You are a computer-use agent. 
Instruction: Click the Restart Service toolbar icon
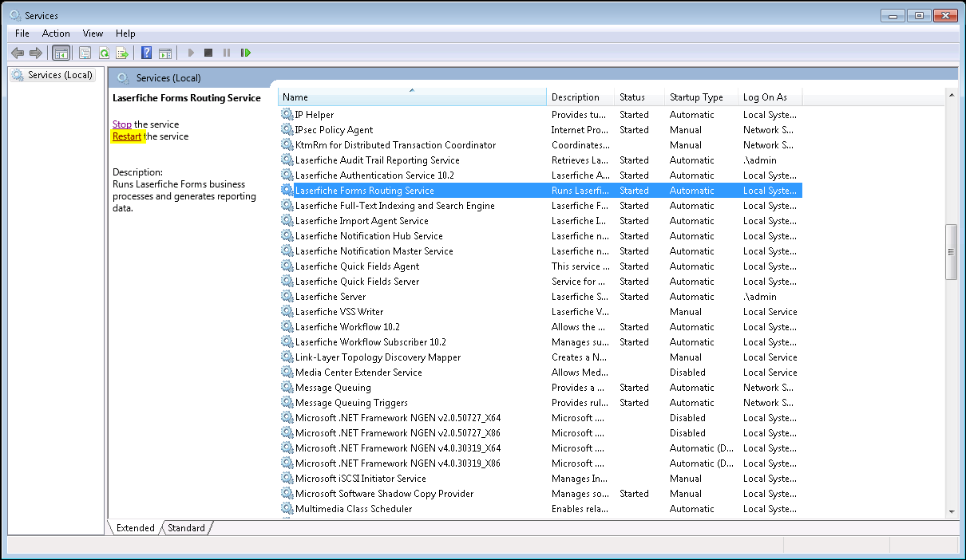pos(246,53)
